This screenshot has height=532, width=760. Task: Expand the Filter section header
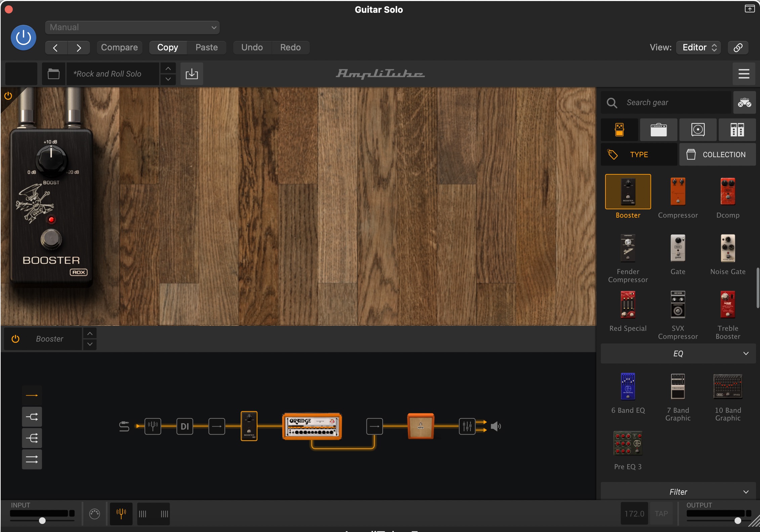click(678, 492)
